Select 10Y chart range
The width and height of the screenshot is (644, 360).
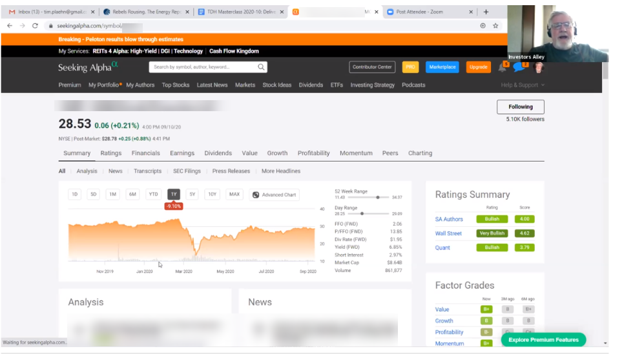pyautogui.click(x=213, y=195)
